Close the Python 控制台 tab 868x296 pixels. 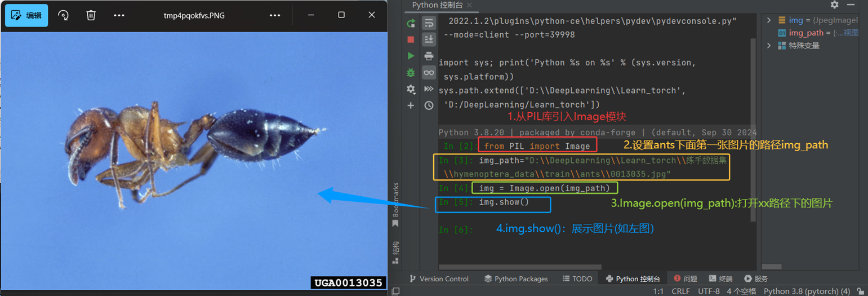470,5
